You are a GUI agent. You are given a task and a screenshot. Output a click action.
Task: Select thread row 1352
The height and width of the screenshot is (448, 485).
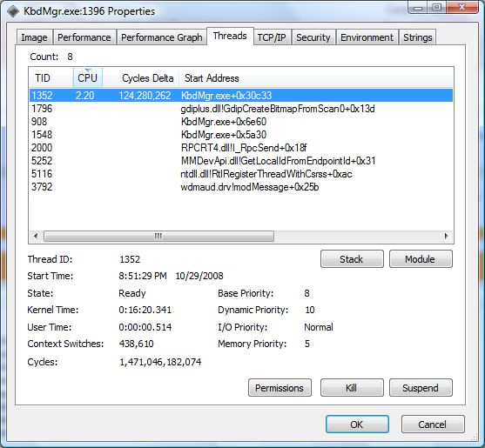[x=241, y=96]
